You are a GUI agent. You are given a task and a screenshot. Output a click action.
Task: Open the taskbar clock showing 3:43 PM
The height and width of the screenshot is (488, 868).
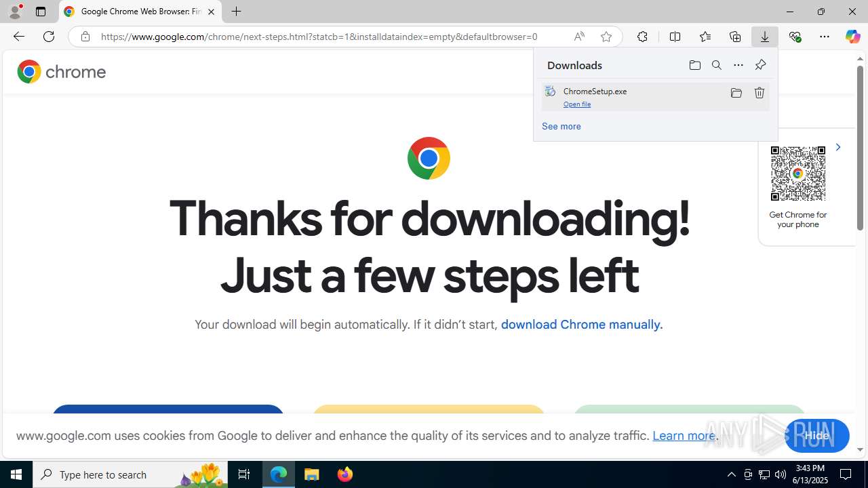tap(811, 474)
